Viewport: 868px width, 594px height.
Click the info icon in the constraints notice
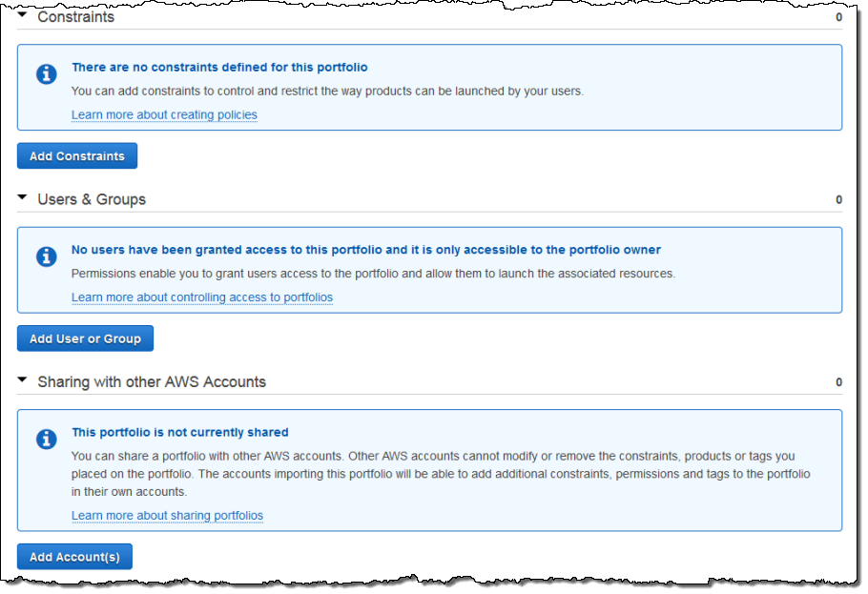click(x=46, y=74)
